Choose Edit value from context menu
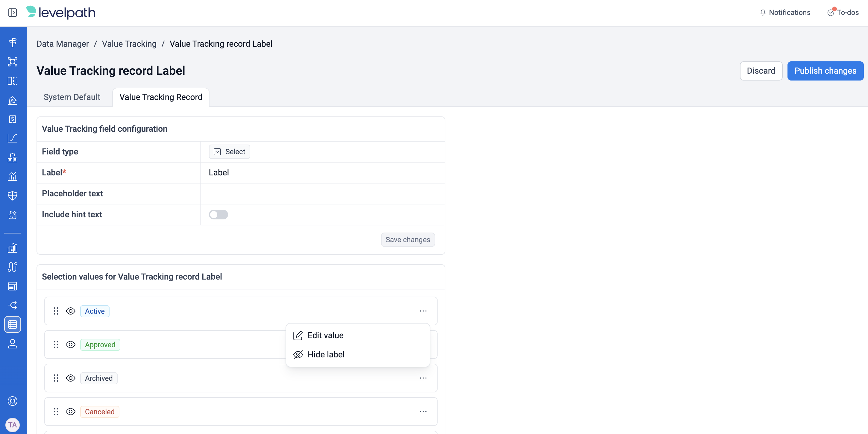Image resolution: width=868 pixels, height=434 pixels. click(325, 335)
